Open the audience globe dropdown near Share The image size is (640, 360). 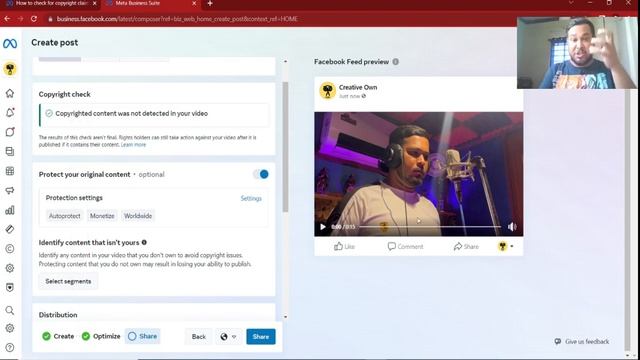click(x=228, y=337)
